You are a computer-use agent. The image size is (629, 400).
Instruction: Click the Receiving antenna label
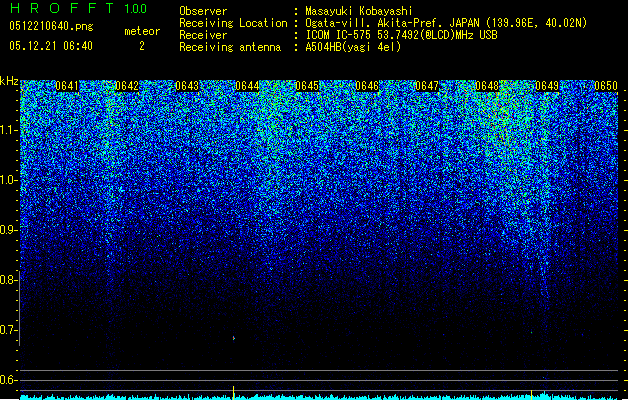click(230, 47)
